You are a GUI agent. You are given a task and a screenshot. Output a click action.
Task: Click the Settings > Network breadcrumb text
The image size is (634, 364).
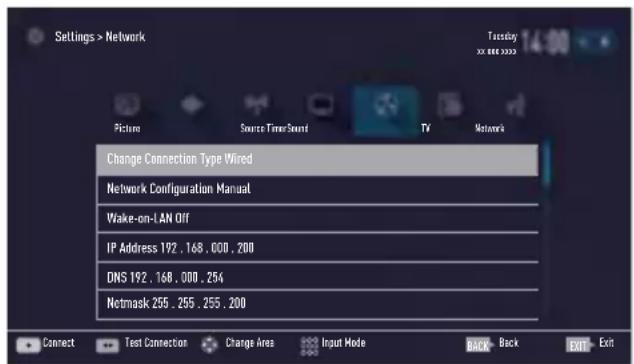(100, 37)
